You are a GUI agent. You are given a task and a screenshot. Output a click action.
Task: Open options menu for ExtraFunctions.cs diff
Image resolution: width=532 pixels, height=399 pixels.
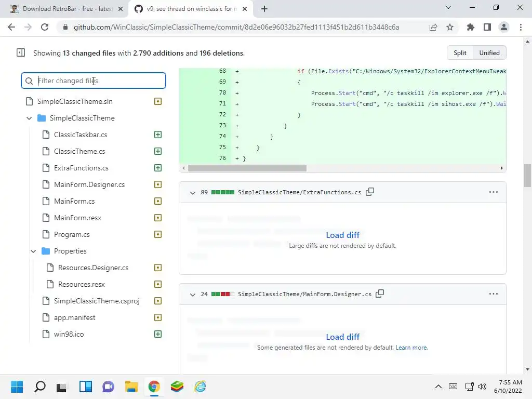(493, 192)
